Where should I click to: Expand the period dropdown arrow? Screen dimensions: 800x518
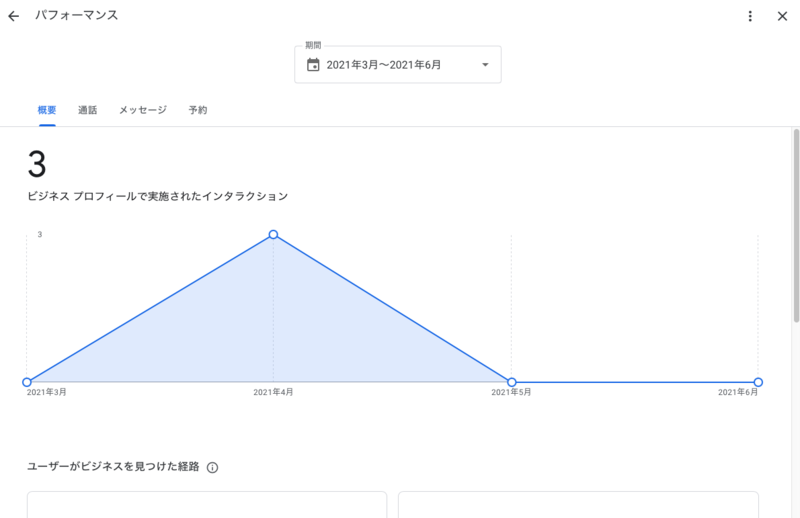[x=485, y=65]
